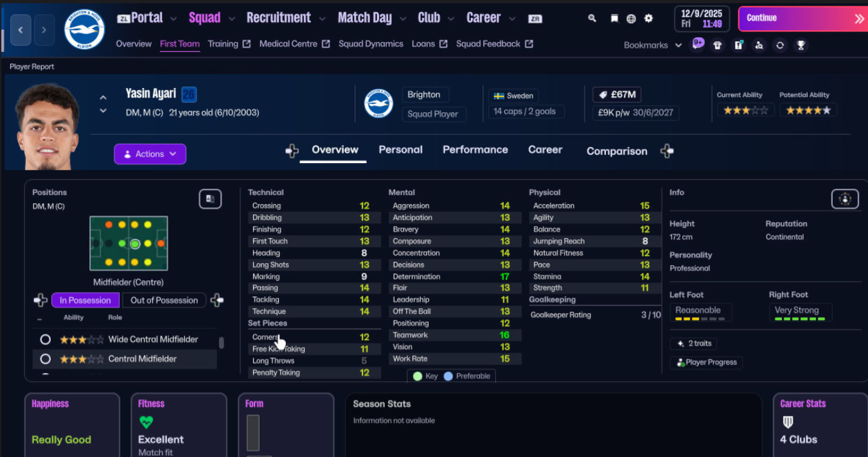Switch to the Performance tab
Screen dimensions: 868x457
[x=475, y=150]
